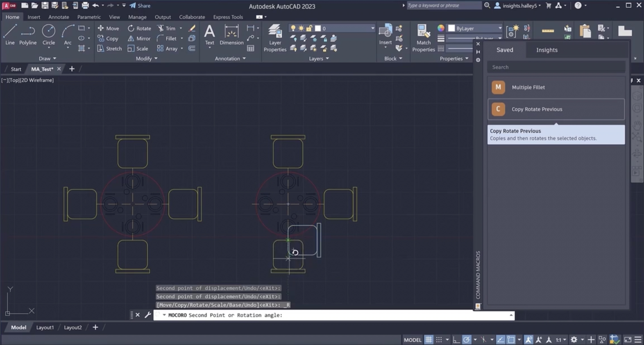Select the Dimension tool
This screenshot has height=345, width=644.
click(x=231, y=35)
